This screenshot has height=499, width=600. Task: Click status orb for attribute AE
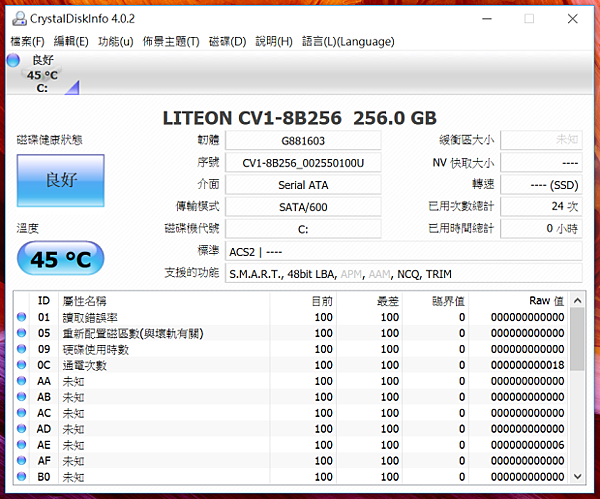click(x=21, y=445)
